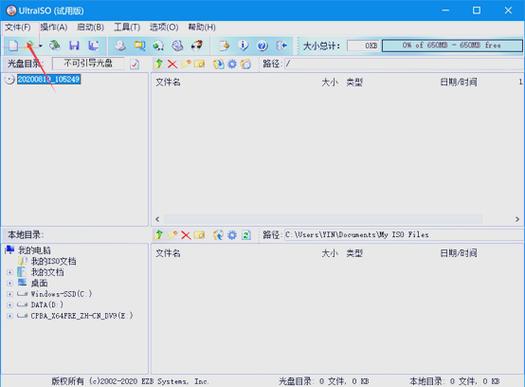Open the 选项(O) menu

[164, 27]
